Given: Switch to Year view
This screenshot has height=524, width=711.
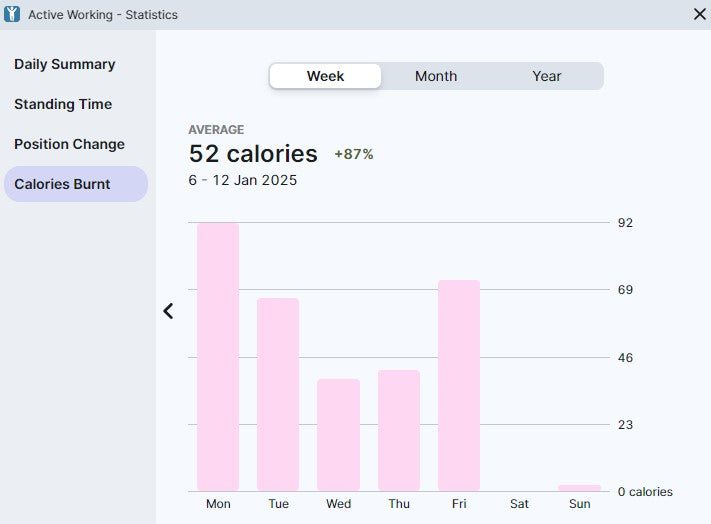Looking at the screenshot, I should pos(547,76).
